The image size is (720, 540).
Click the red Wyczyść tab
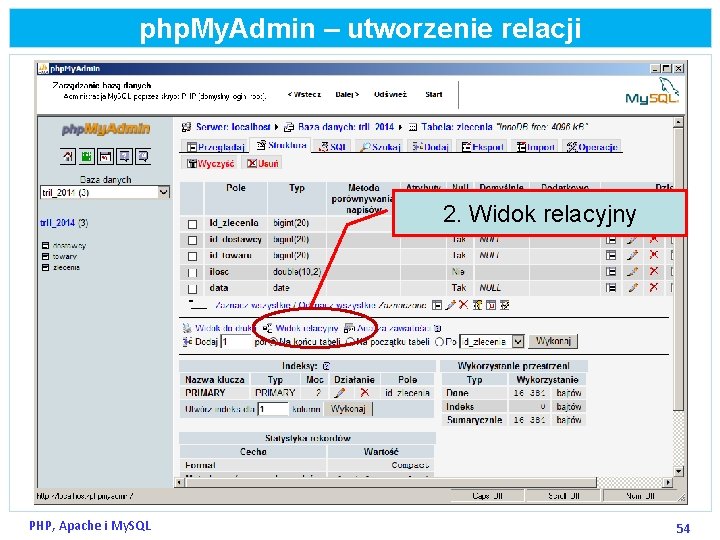click(x=211, y=163)
